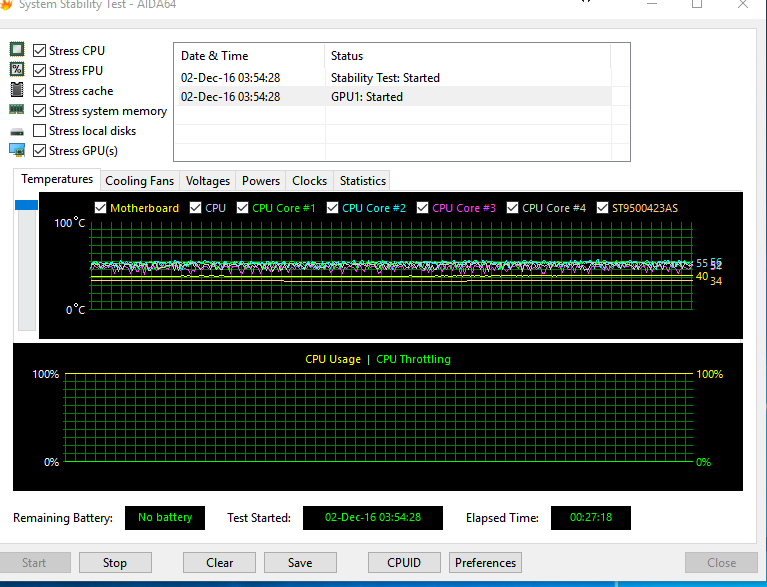Enable the Stress local disks checkbox
Image resolution: width=767 pixels, height=587 pixels.
click(x=39, y=130)
